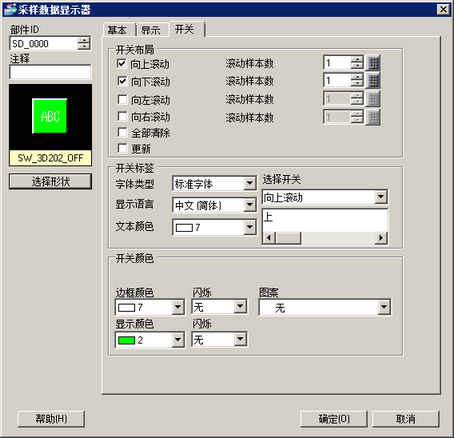
Task: Check the 全部清除 checkbox
Action: [122, 132]
